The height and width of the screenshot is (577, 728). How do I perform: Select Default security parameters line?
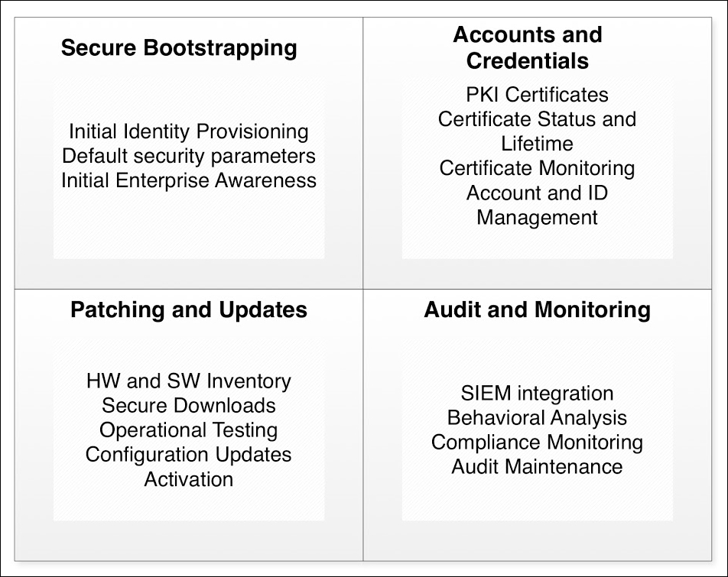pos(188,157)
